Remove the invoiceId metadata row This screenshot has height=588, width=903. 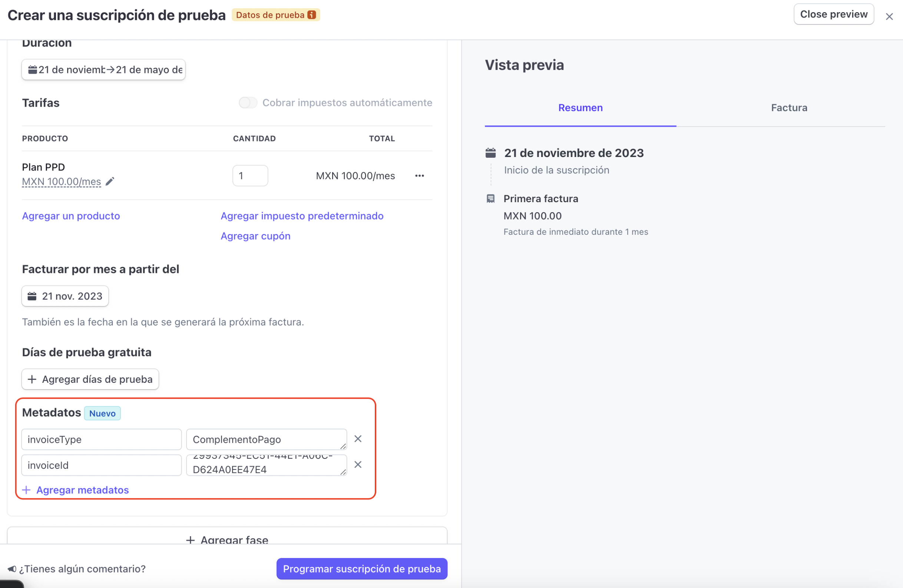[x=358, y=464]
